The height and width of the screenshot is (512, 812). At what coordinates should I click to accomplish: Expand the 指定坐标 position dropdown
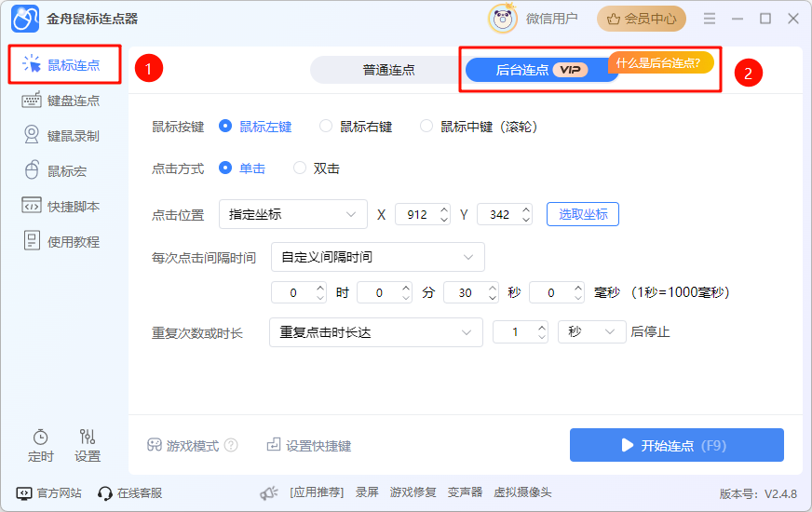pos(293,214)
